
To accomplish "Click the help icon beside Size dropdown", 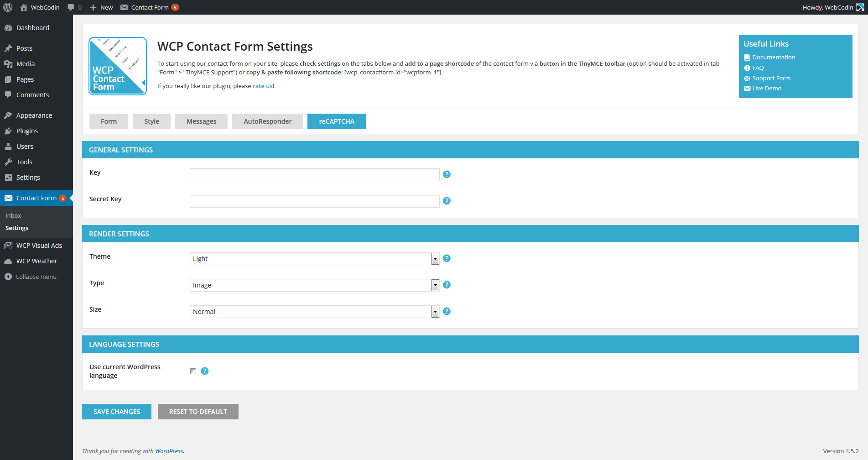I will [x=447, y=311].
